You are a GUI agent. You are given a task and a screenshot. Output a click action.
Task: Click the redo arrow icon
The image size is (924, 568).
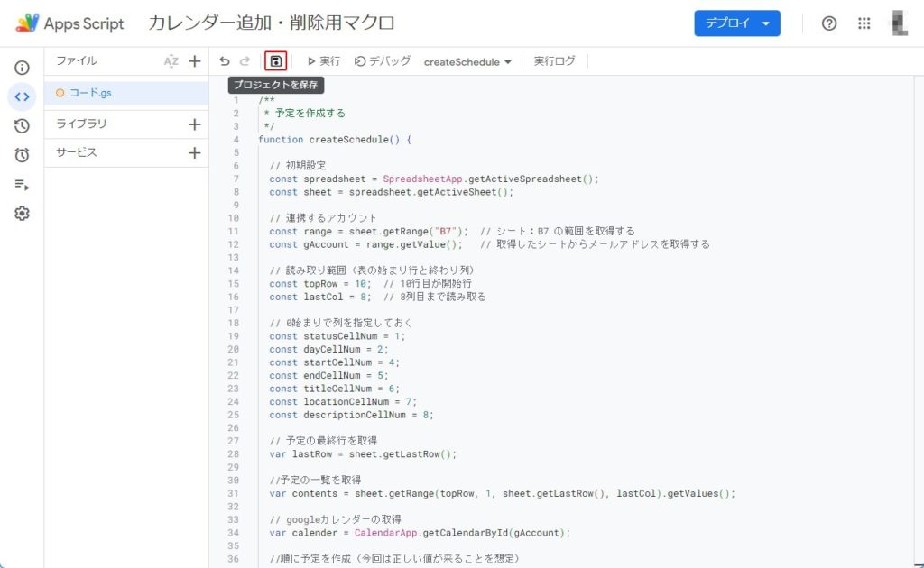245,61
